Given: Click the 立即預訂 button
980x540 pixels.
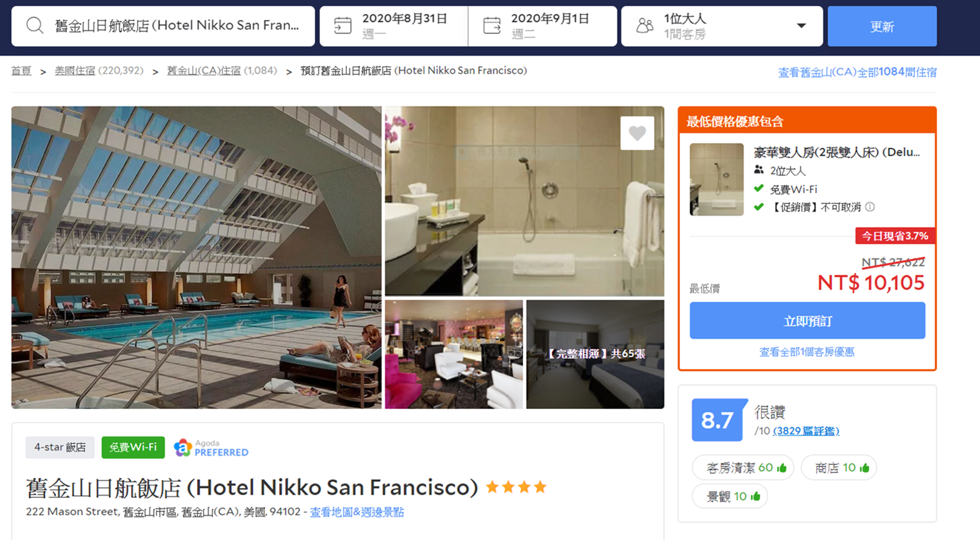Looking at the screenshot, I should coord(807,321).
